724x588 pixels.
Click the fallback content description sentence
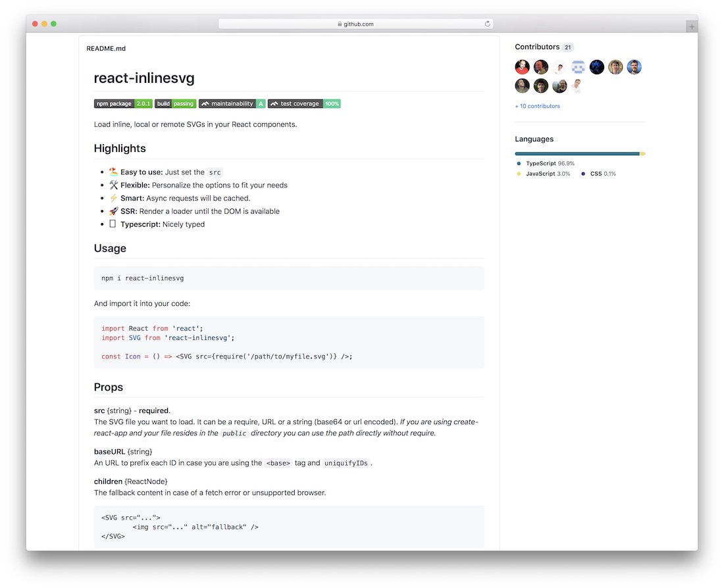[209, 493]
